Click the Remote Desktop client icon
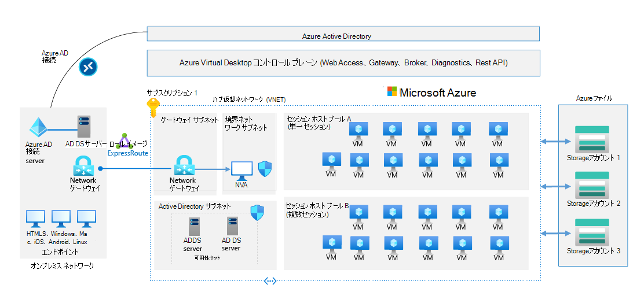Screen dimensions: 644x303 pos(87,67)
